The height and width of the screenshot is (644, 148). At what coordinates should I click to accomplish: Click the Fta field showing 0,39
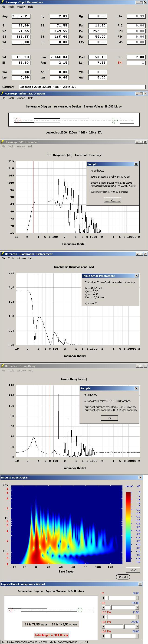(x=136, y=16)
